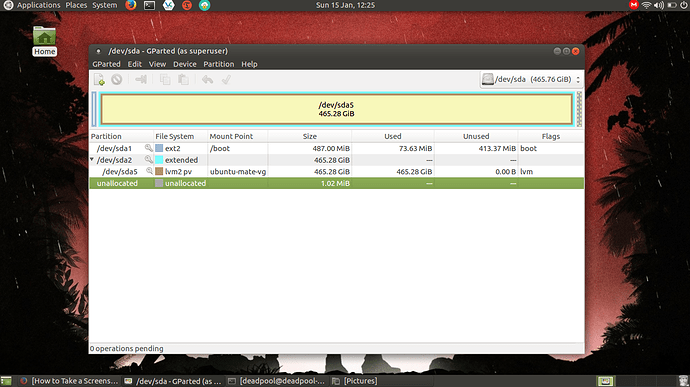
Task: Click the Paste partition toolbar icon
Action: tap(183, 80)
